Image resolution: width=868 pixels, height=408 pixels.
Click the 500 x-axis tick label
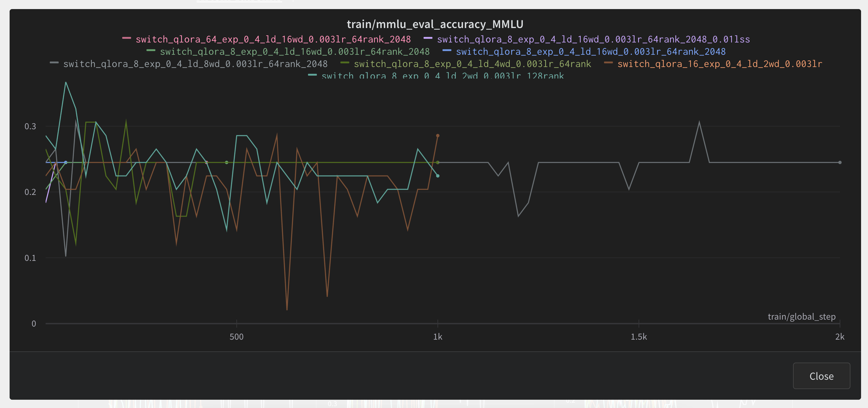point(236,337)
